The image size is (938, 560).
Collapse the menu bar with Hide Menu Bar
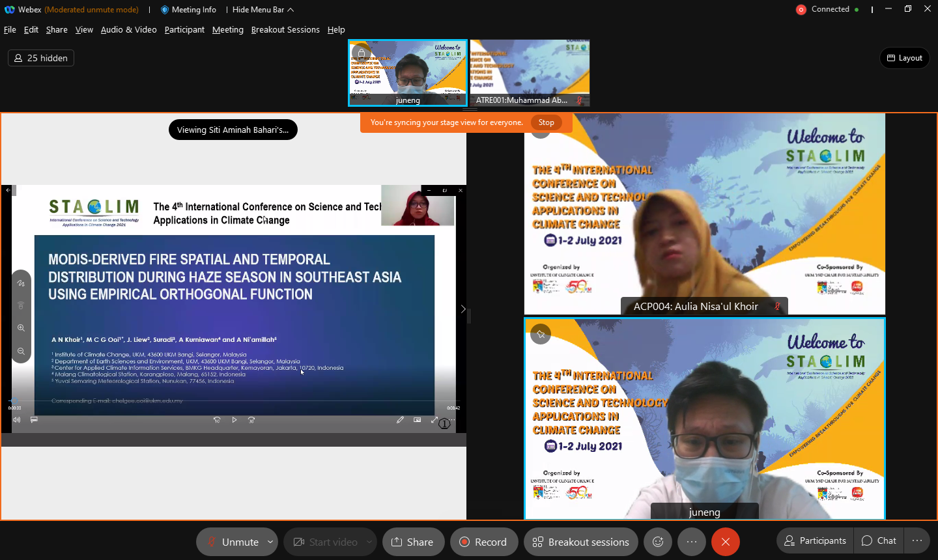[263, 10]
